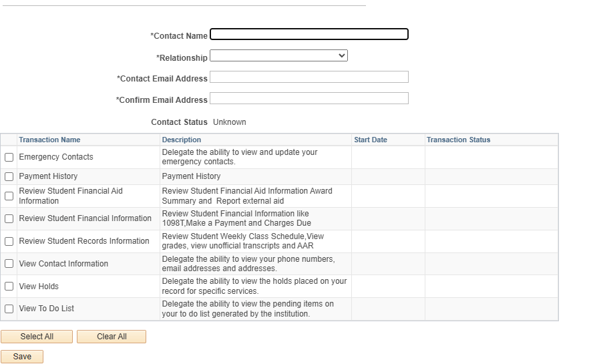
Task: Click the Contact Name input field
Action: 309,34
